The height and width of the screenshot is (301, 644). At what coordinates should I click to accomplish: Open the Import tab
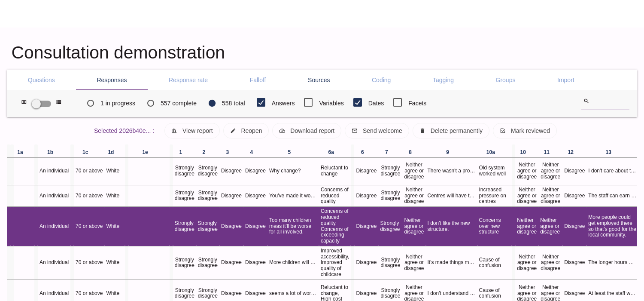(566, 80)
